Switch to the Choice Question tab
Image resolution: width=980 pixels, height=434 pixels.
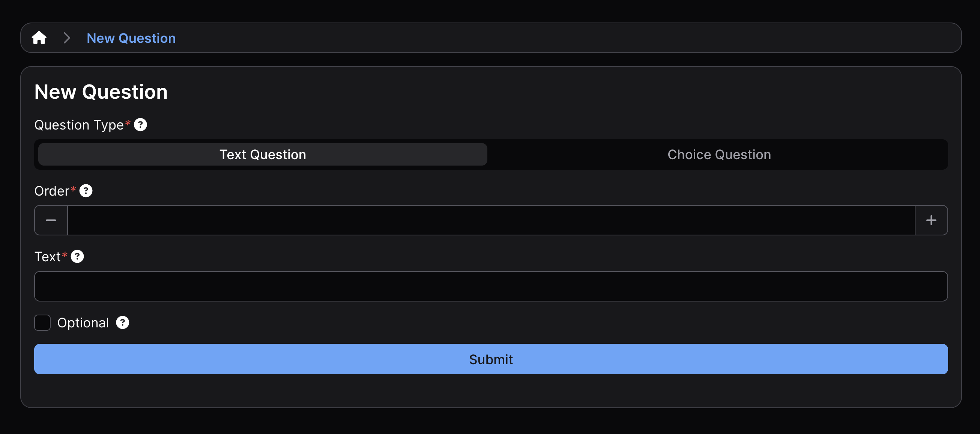click(718, 155)
